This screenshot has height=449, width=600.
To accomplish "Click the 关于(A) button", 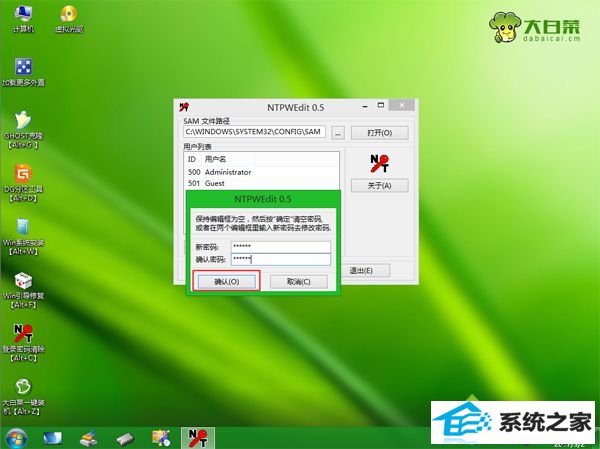I will [x=380, y=186].
